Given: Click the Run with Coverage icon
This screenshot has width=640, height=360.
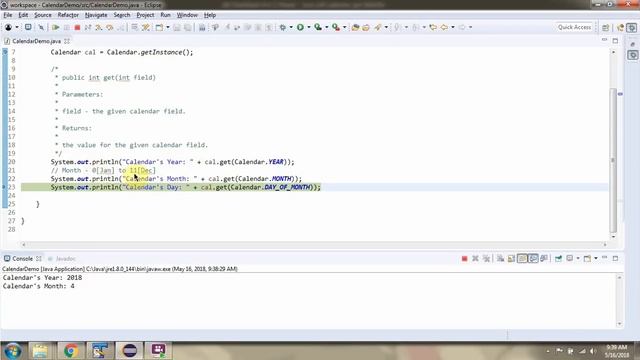Looking at the screenshot, I should point(318,27).
